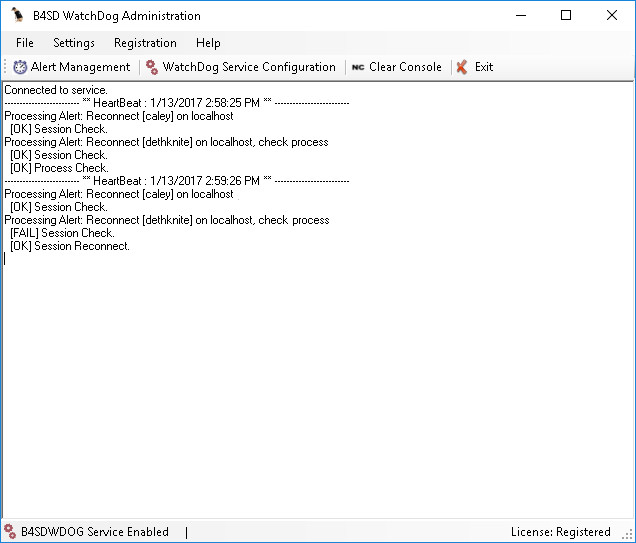Click the License: Registered status text
636x543 pixels.
click(x=561, y=532)
